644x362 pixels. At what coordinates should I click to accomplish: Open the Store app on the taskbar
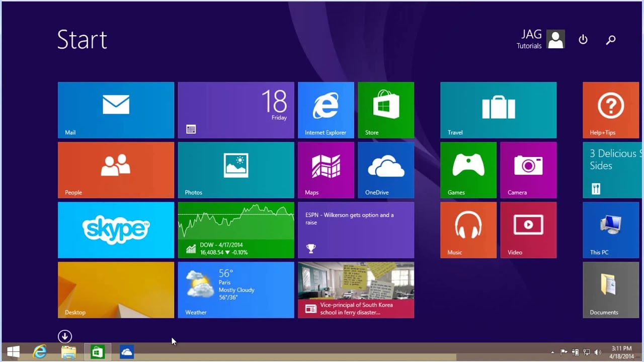click(97, 352)
